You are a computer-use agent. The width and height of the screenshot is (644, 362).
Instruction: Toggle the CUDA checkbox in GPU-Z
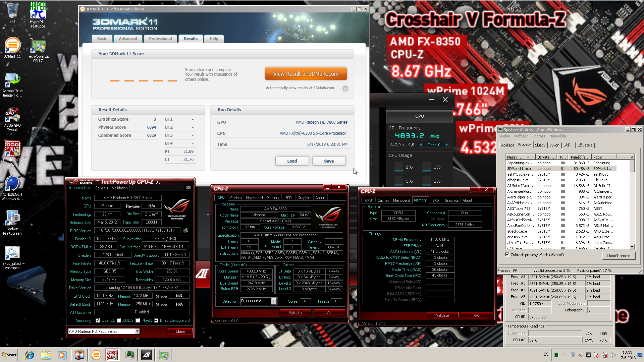(119, 320)
